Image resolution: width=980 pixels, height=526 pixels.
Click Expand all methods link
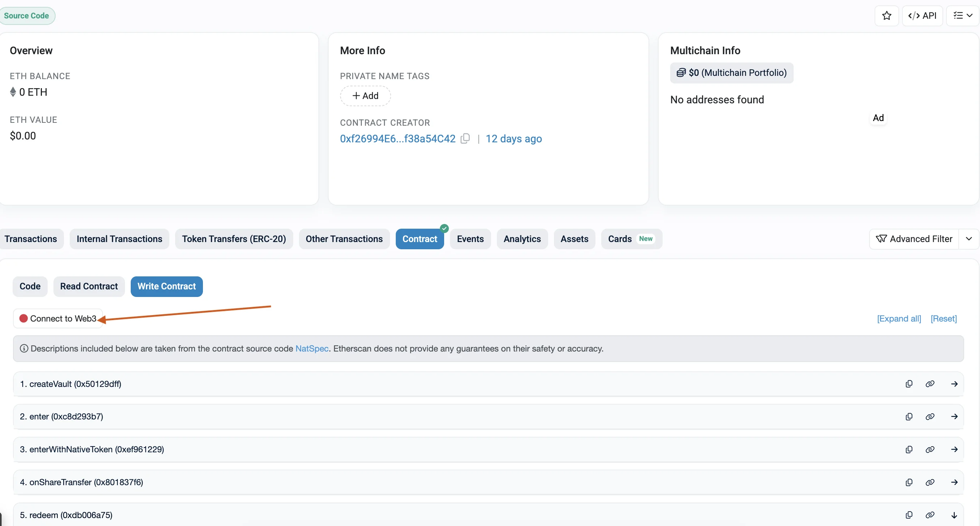click(899, 319)
